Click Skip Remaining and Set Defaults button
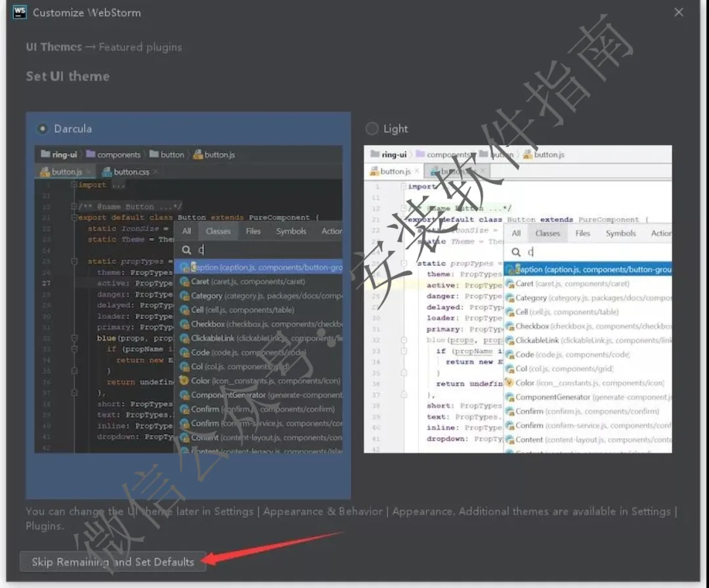709x588 pixels. point(113,562)
